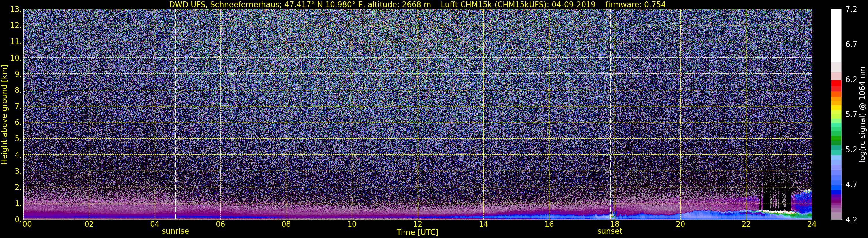The width and height of the screenshot is (868, 238).
Task: Click the colorbar label '6.2'
Action: (x=851, y=79)
